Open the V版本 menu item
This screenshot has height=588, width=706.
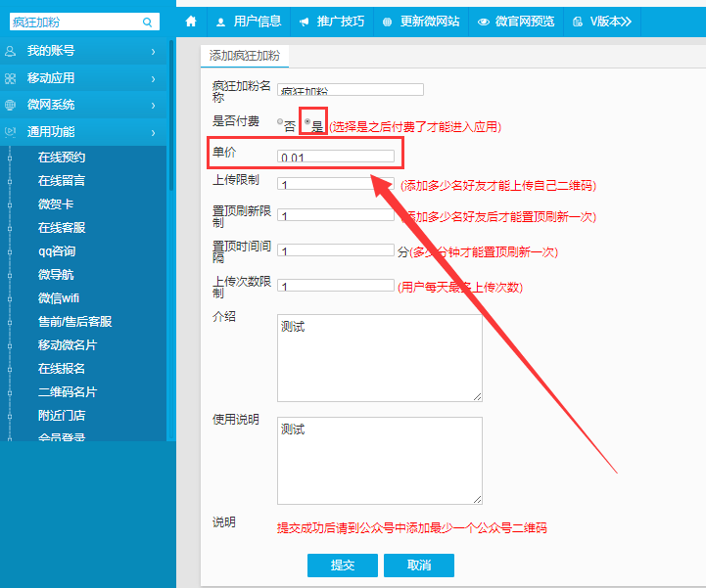[602, 22]
